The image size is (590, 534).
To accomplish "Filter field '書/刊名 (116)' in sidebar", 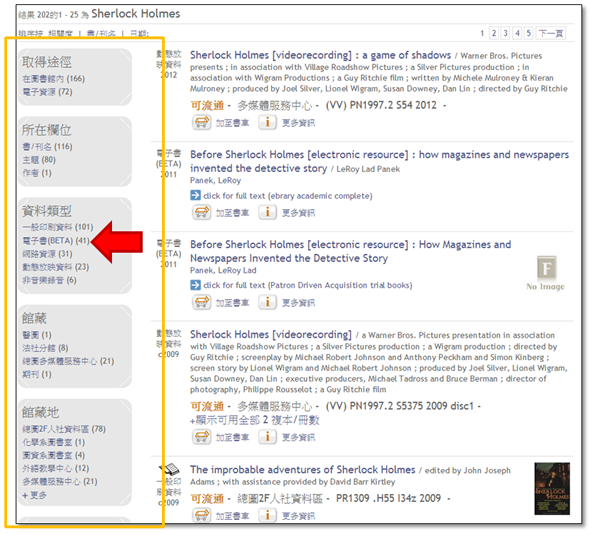I will click(47, 146).
